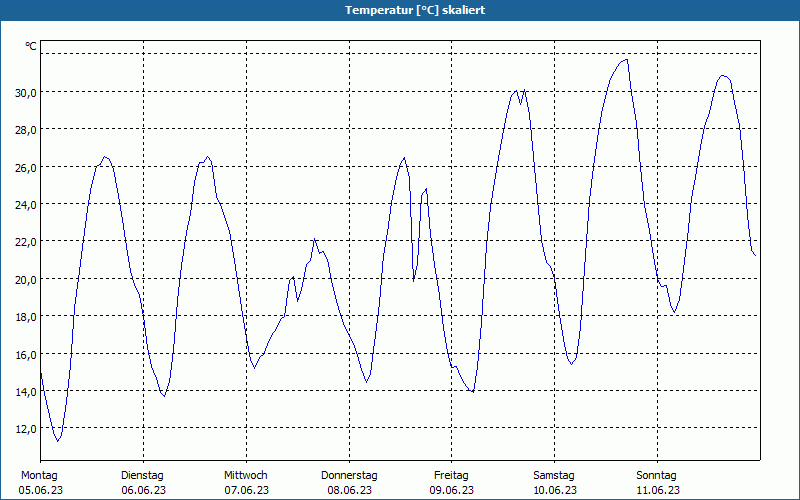Click the 20,0 y-axis value
The width and height of the screenshot is (800, 500).
(x=25, y=279)
